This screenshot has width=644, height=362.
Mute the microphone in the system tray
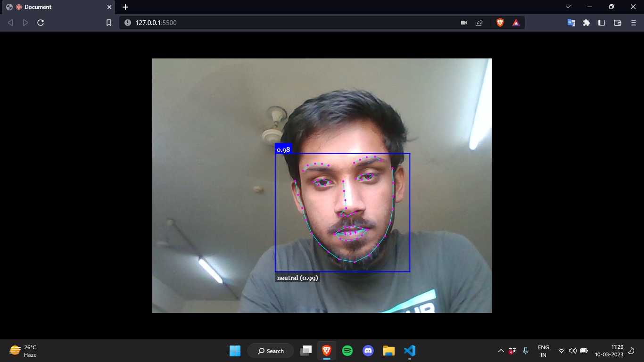525,351
